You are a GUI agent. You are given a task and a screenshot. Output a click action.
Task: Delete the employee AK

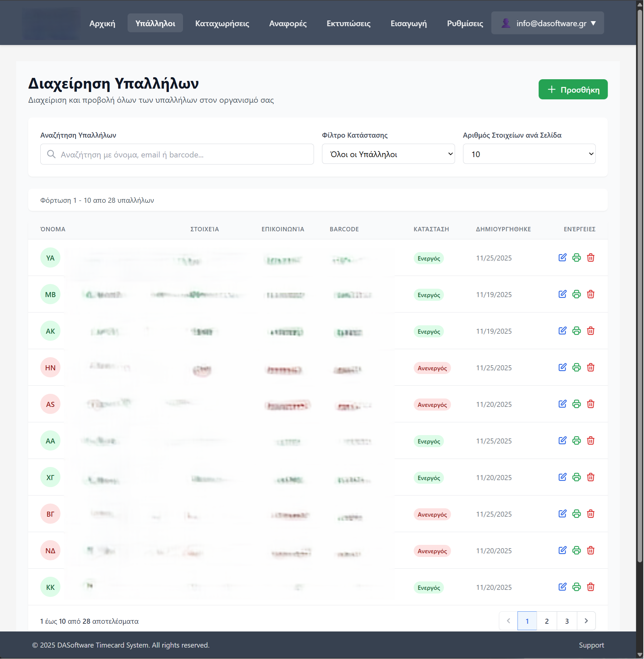pyautogui.click(x=591, y=331)
